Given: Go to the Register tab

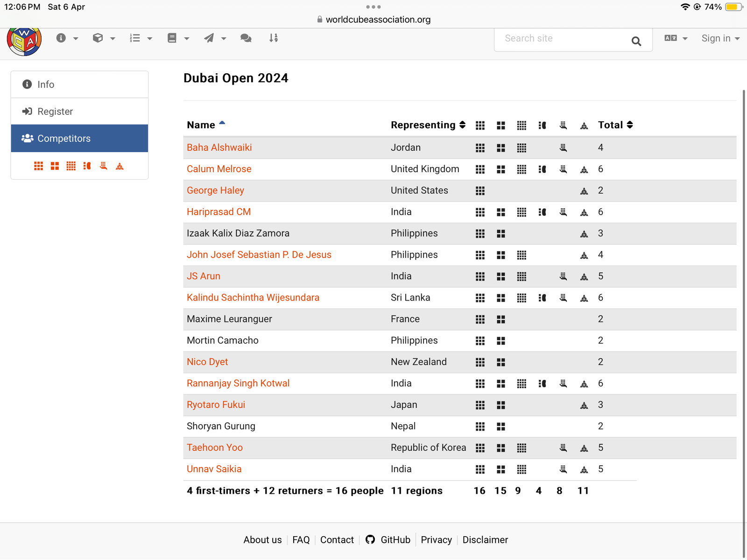Looking at the screenshot, I should [x=79, y=112].
